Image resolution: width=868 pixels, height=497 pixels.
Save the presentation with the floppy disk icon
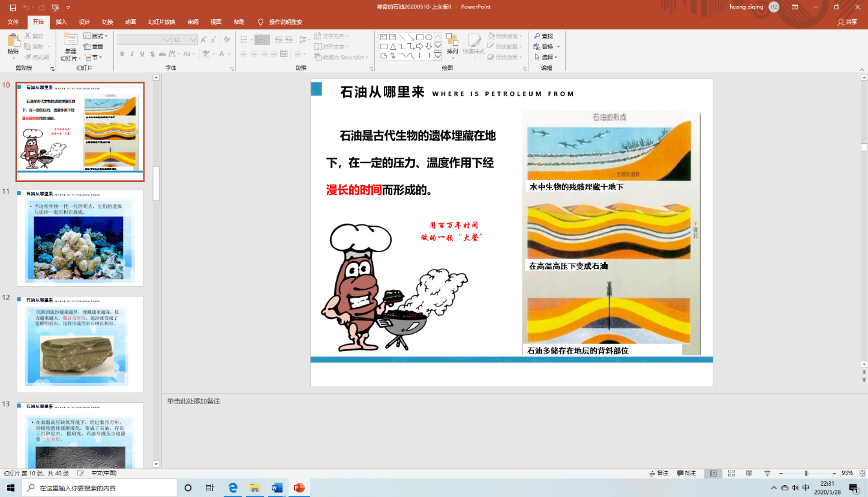[x=13, y=7]
